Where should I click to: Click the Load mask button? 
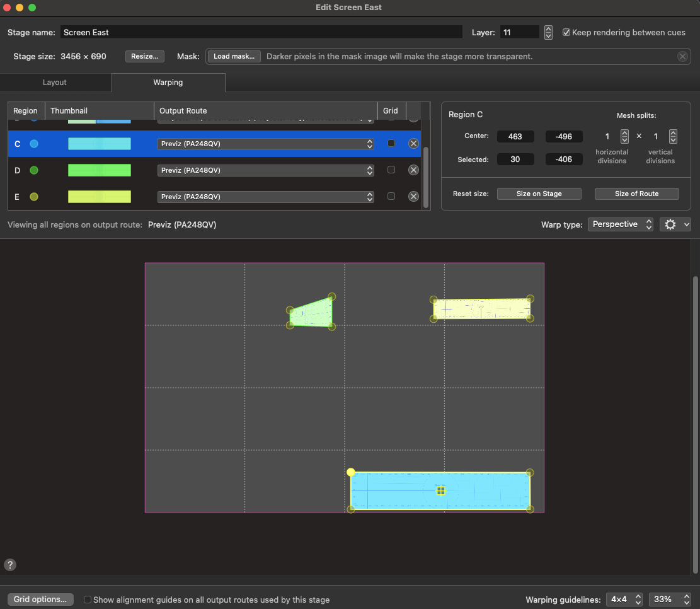(234, 56)
